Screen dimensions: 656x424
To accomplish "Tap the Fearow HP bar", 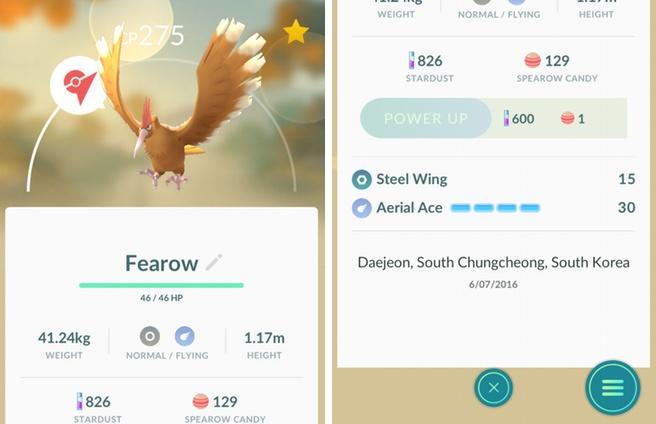I will [161, 285].
